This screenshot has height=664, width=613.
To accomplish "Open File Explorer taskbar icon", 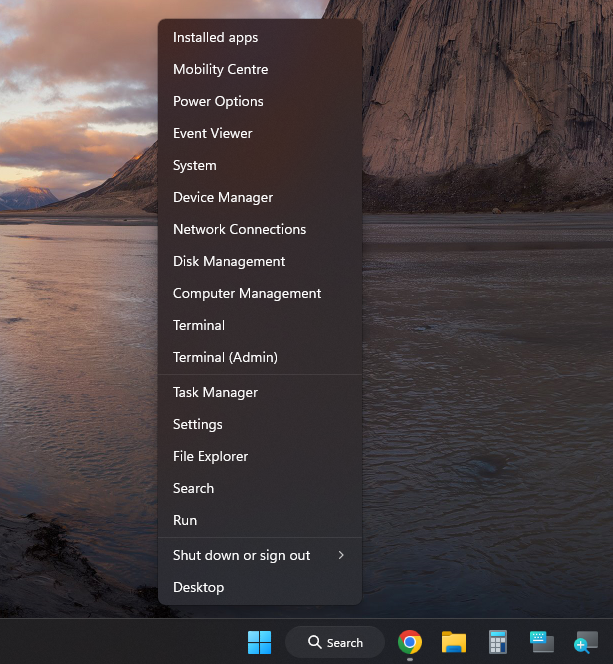I will tap(454, 642).
